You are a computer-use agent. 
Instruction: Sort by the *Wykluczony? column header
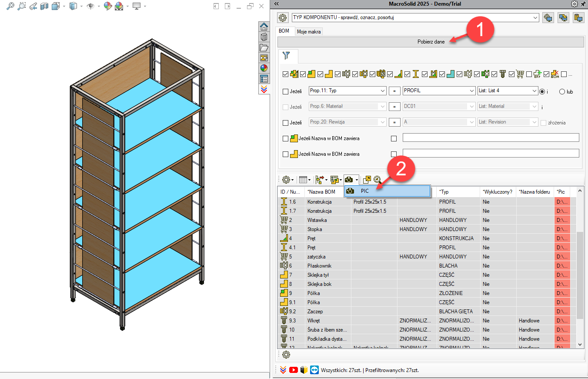tap(498, 191)
